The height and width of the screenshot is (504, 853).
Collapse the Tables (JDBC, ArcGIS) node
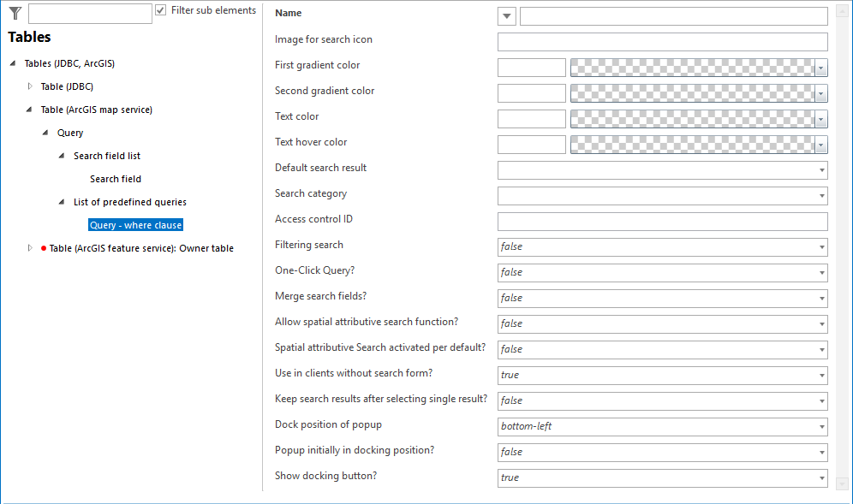coord(10,62)
